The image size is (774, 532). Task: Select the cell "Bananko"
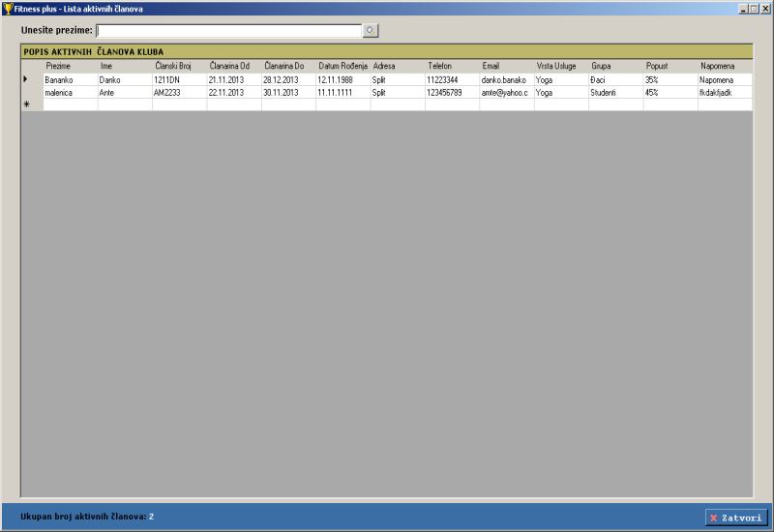click(71, 80)
